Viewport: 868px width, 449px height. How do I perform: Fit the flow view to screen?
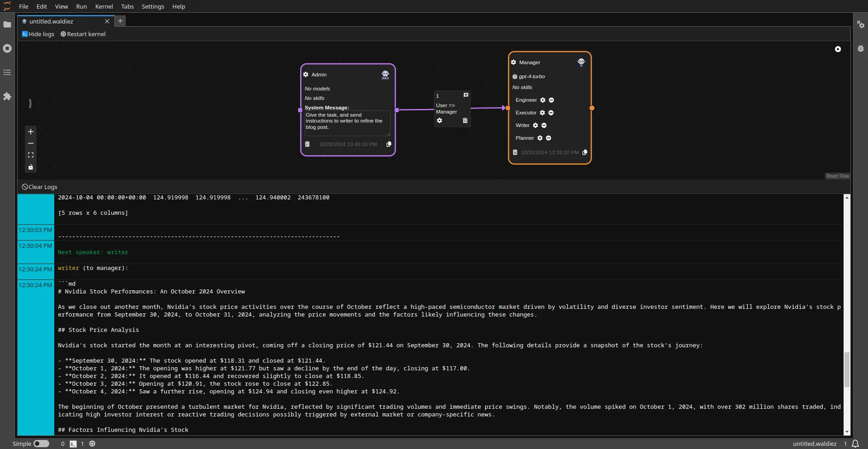[31, 155]
